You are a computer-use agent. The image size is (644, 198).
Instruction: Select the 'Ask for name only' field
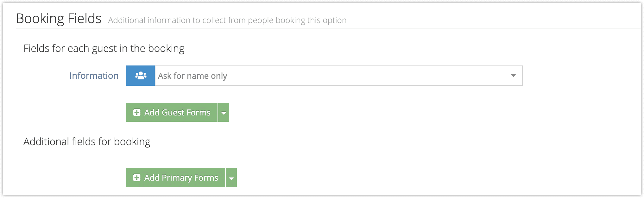pyautogui.click(x=338, y=76)
